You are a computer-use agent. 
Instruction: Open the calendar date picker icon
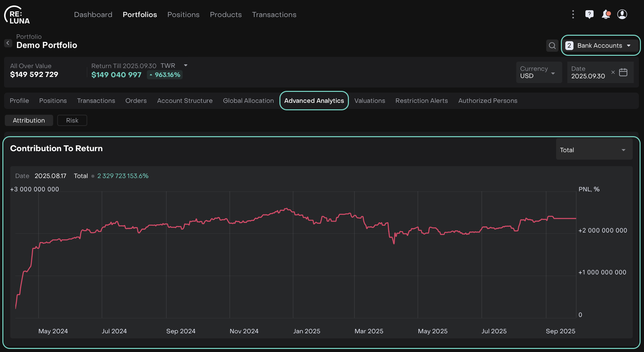pos(623,72)
